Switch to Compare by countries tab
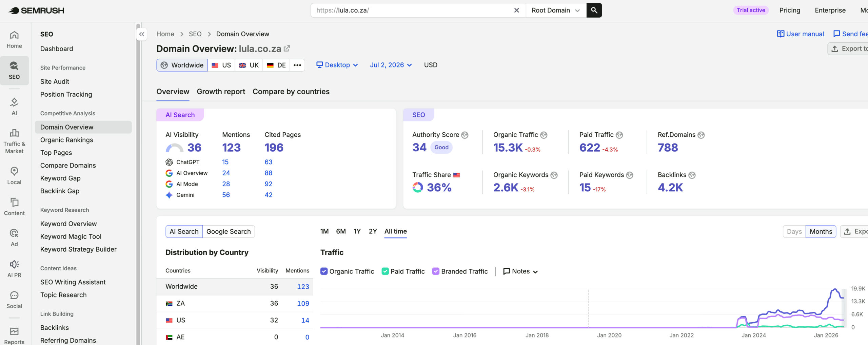The height and width of the screenshot is (345, 868). pos(291,92)
